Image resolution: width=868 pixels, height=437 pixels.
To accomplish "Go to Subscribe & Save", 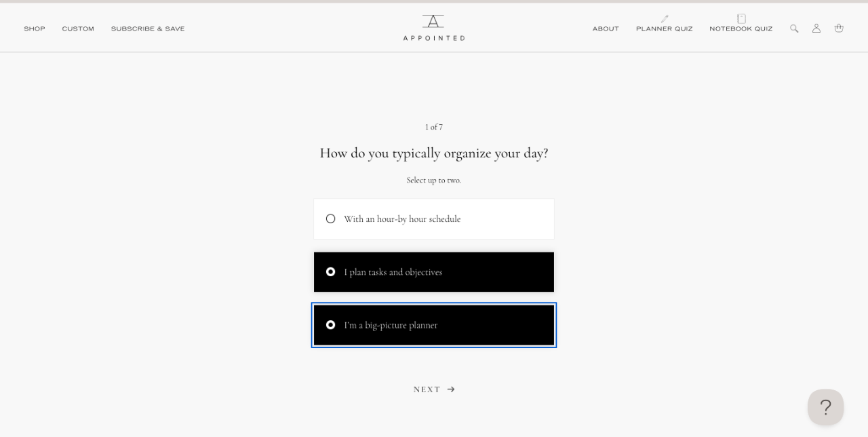I will pyautogui.click(x=148, y=29).
